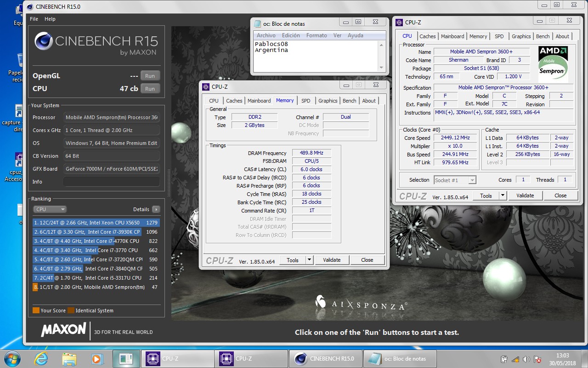Open the Help menu in Cinebench
The image size is (588, 368).
tap(50, 19)
